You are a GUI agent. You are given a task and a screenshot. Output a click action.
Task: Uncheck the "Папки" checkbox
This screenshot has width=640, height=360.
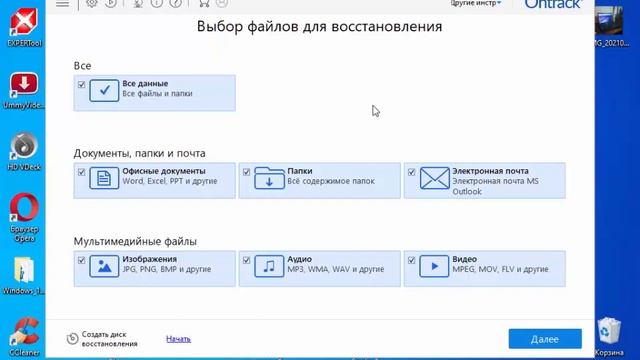(x=247, y=172)
